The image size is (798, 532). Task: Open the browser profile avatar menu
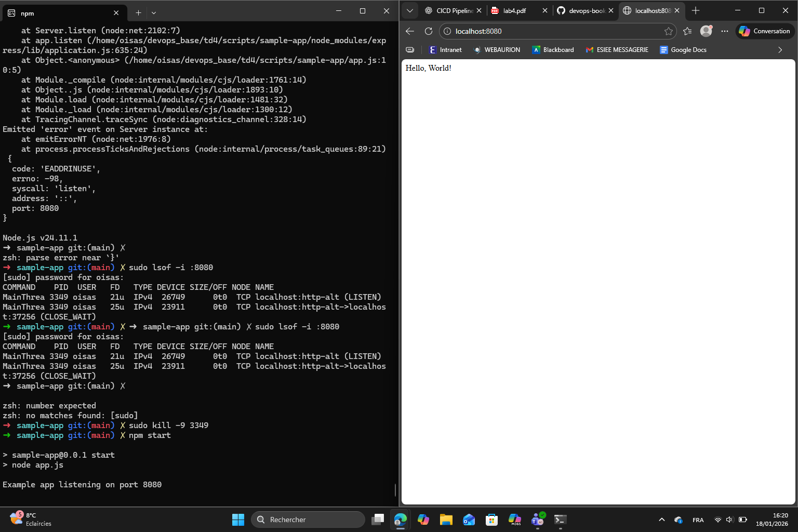[706, 31]
